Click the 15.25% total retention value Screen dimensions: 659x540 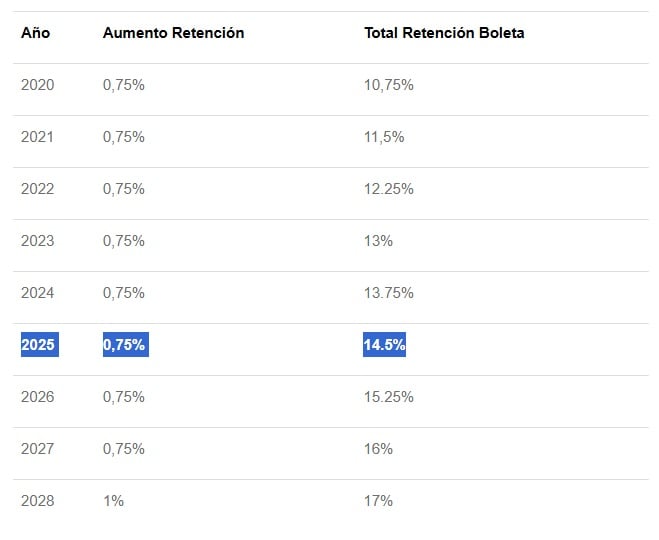(x=389, y=397)
